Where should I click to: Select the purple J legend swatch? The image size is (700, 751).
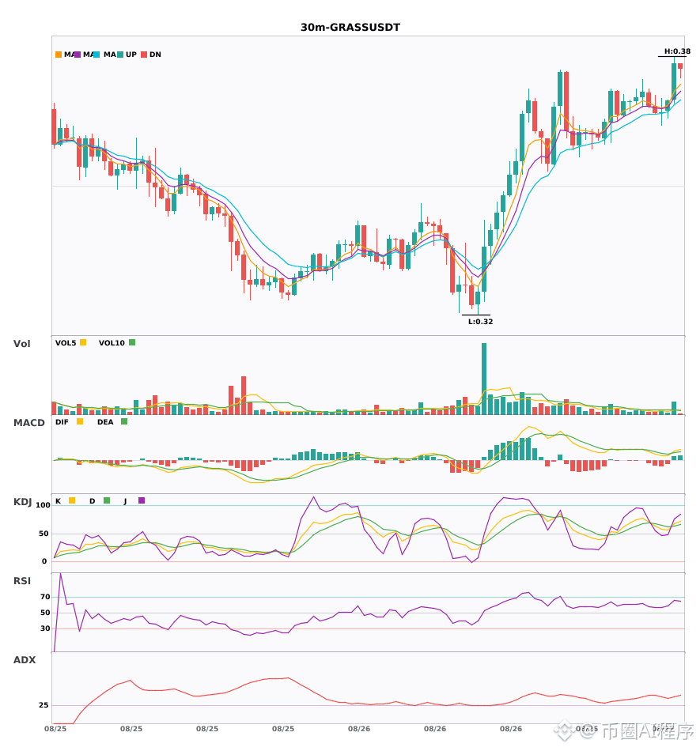[142, 500]
